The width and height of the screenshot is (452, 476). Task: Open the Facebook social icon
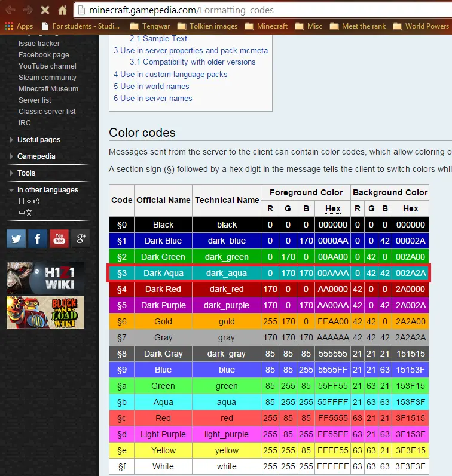pos(38,239)
